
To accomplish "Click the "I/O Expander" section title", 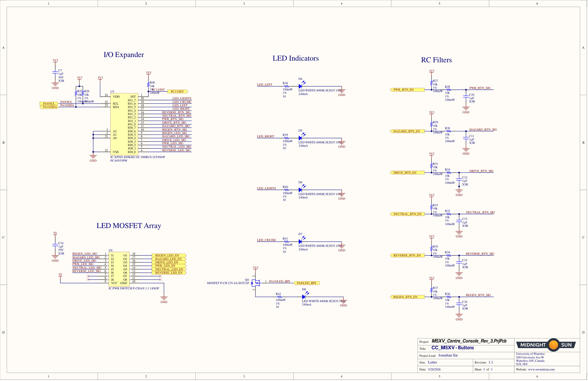I will (x=124, y=55).
